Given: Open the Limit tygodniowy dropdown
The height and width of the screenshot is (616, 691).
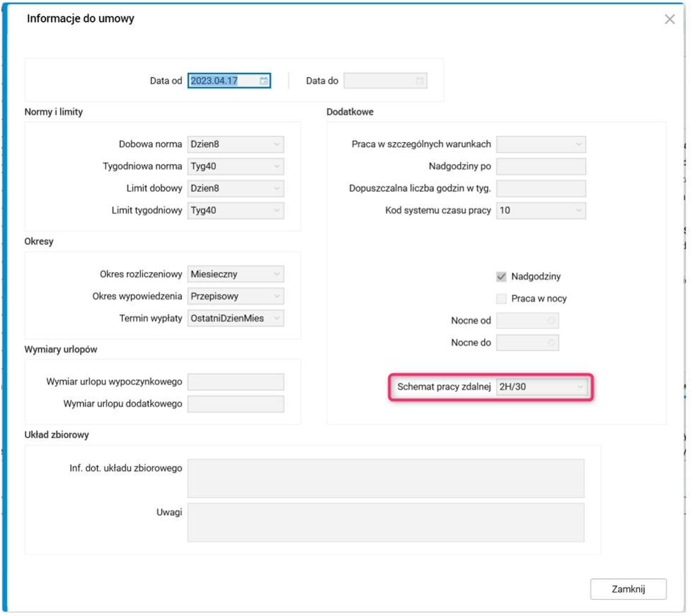Looking at the screenshot, I should (x=276, y=211).
